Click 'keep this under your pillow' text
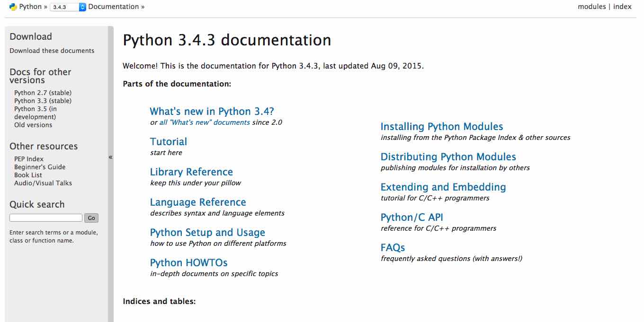Screen dimensions: 644x322 click(196, 183)
